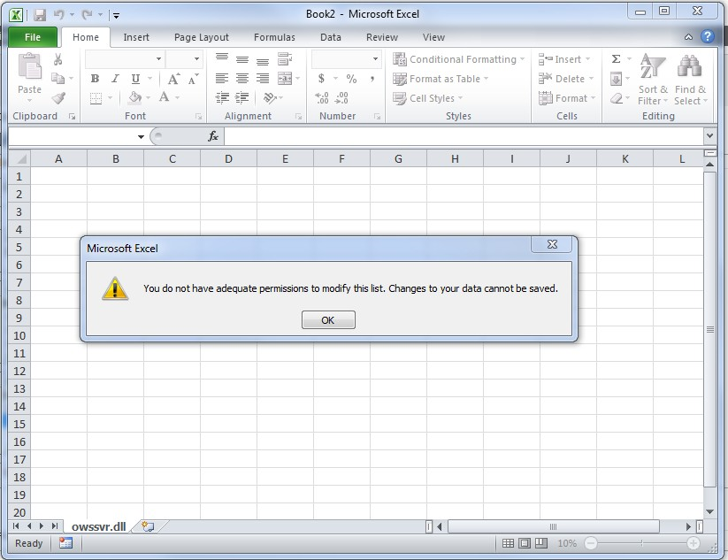Apply the Font Color button
The width and height of the screenshot is (728, 560).
tap(164, 97)
